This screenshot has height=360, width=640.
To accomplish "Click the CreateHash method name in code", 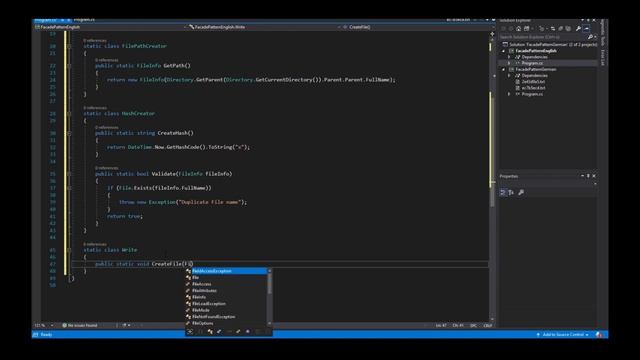I will [173, 133].
